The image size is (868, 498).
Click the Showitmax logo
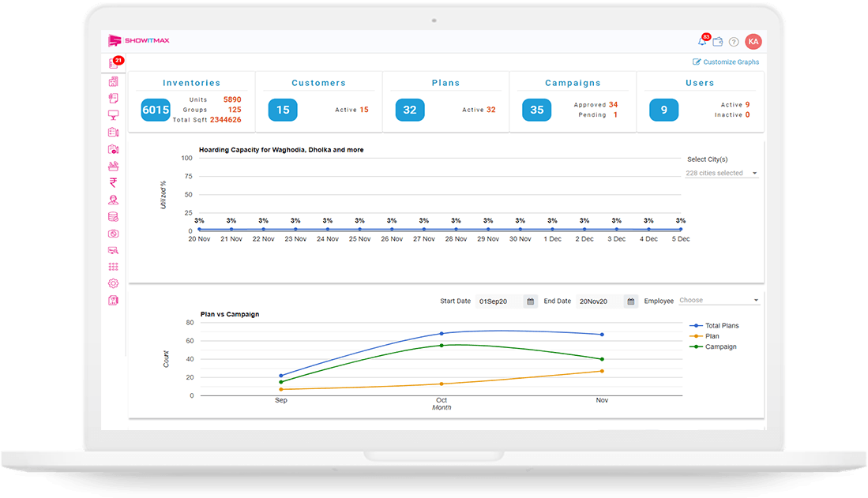tap(138, 40)
